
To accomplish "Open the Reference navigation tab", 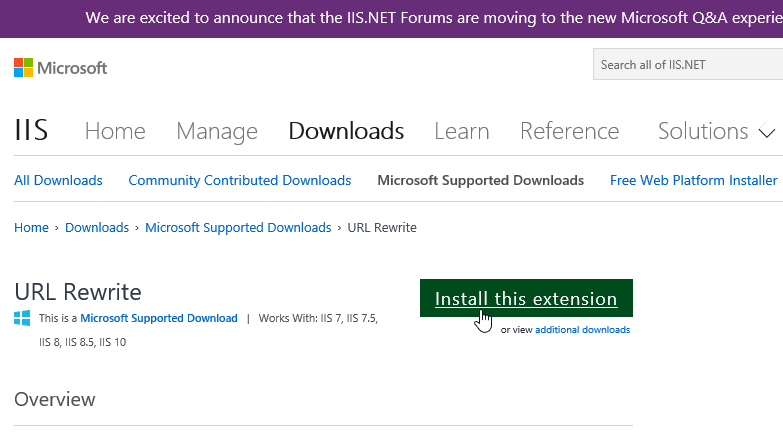I will [x=569, y=131].
